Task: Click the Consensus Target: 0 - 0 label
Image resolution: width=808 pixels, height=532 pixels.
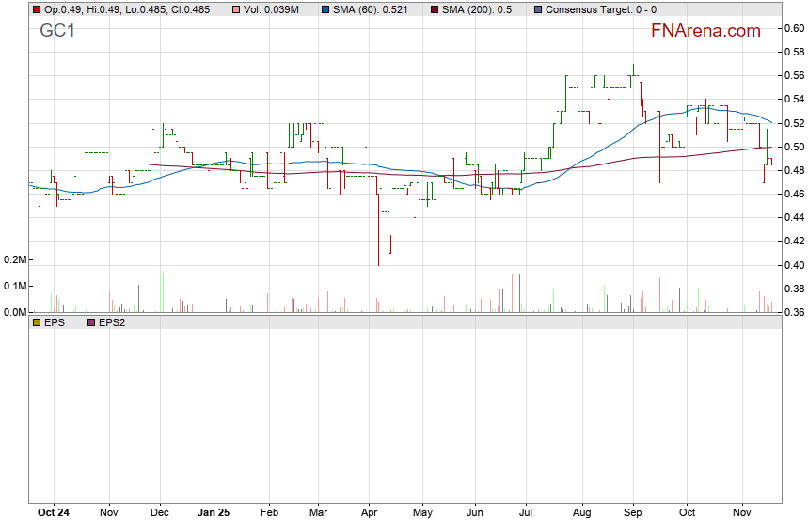Action: [600, 9]
